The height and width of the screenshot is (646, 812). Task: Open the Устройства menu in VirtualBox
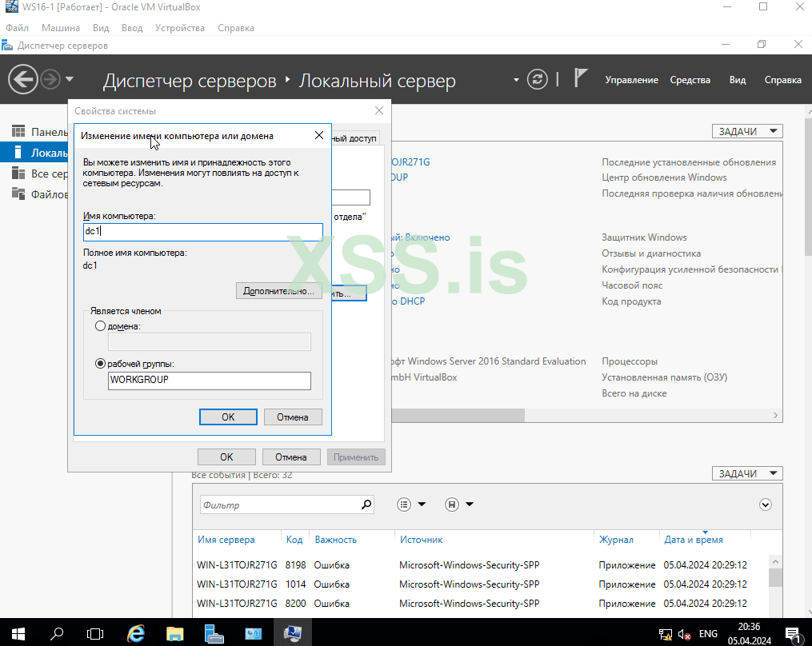coord(179,28)
